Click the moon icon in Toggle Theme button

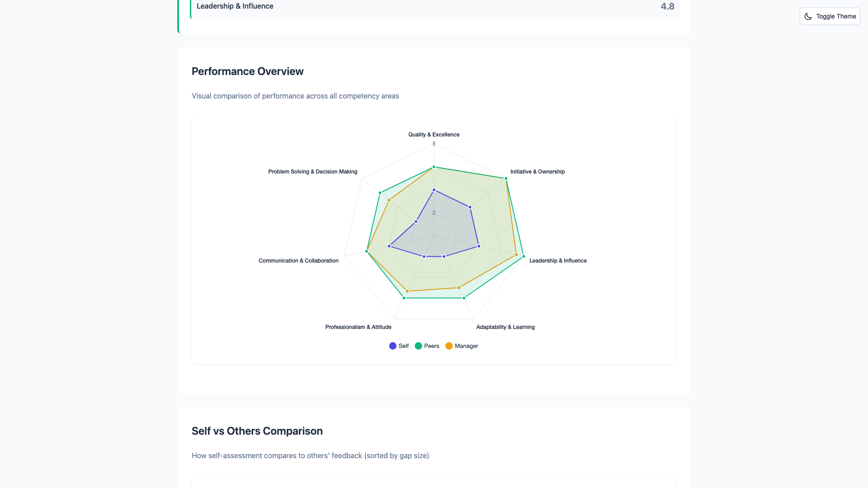pos(809,16)
